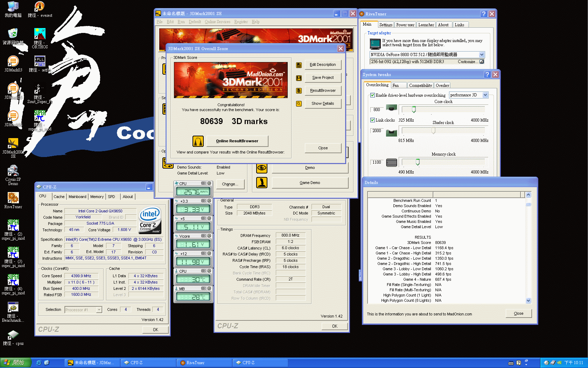Click Close in the Details window

pos(518,314)
